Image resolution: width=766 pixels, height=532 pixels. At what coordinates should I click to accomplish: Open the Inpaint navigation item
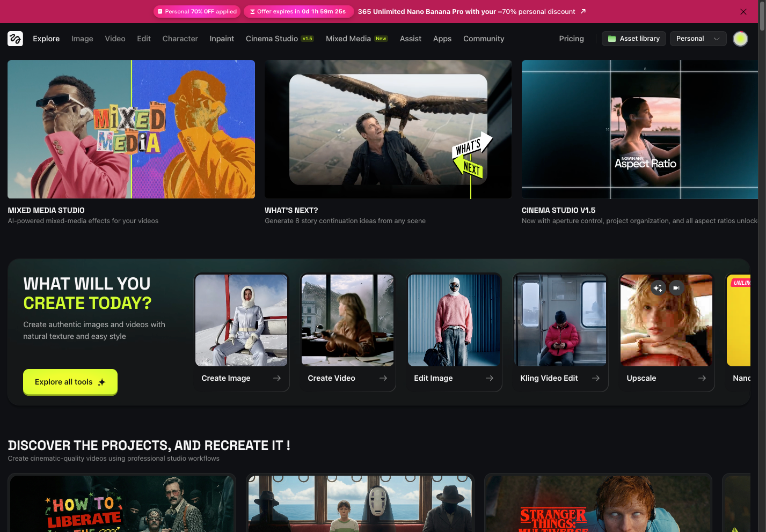[x=222, y=39]
